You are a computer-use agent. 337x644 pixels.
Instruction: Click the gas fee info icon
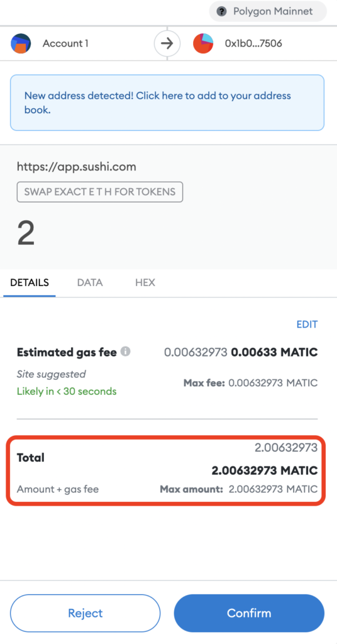[x=126, y=352]
